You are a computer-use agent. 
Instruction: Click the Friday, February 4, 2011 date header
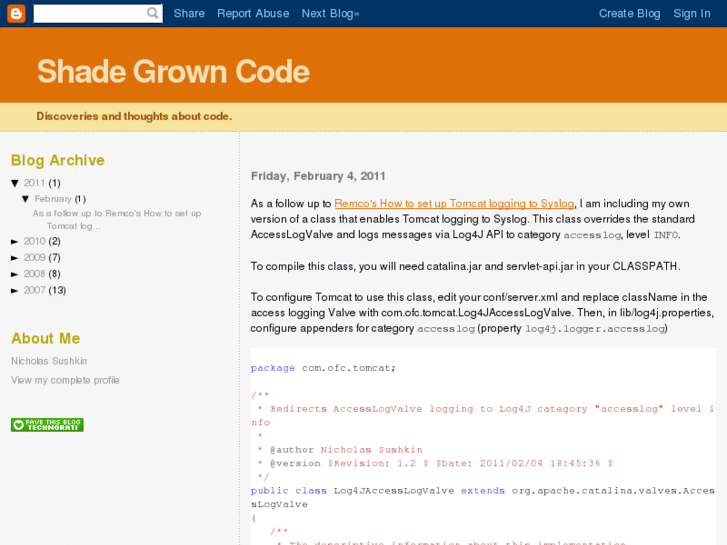pos(318,176)
